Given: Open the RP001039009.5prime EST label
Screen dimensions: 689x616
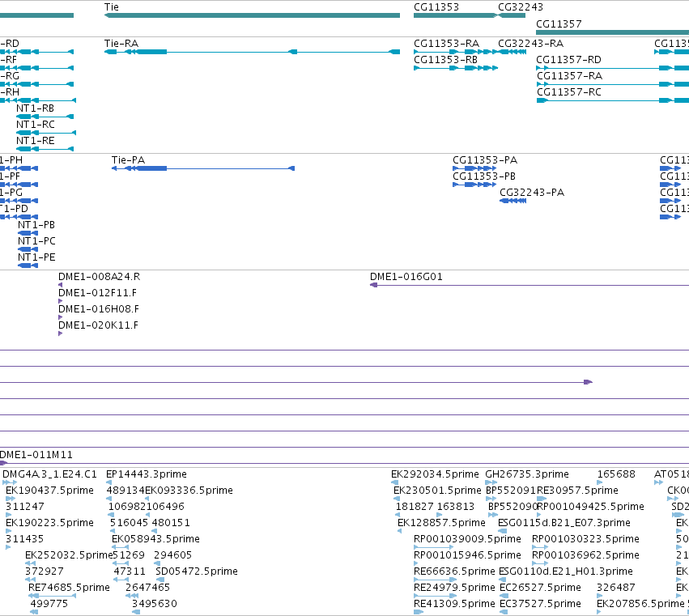Looking at the screenshot, I should (x=467, y=539).
